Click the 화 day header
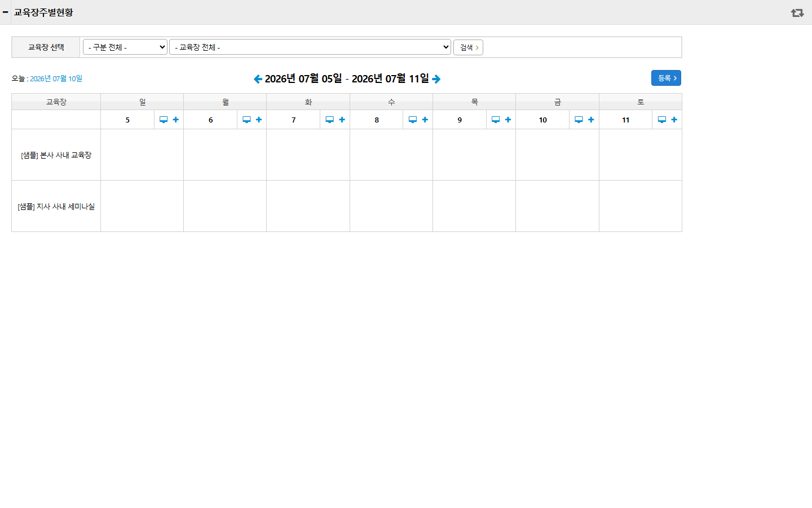Viewport: 812px width, 508px height. tap(308, 102)
